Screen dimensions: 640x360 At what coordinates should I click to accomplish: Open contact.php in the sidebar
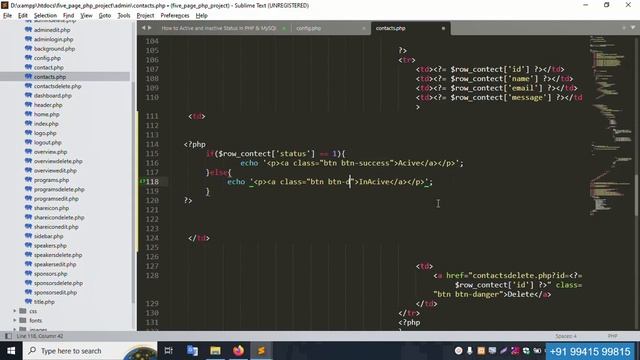(49, 67)
